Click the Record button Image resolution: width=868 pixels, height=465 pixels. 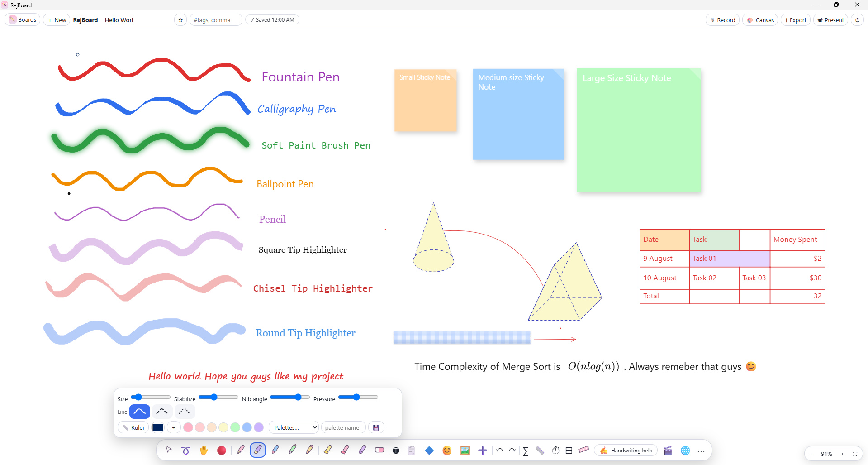[723, 20]
